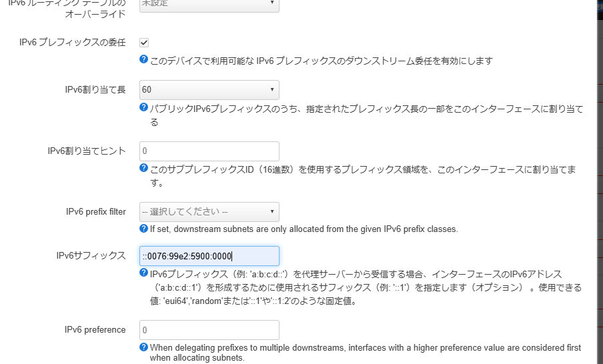603x364 pixels.
Task: Open the IPv6 prefix filter dropdown
Action: [x=209, y=212]
